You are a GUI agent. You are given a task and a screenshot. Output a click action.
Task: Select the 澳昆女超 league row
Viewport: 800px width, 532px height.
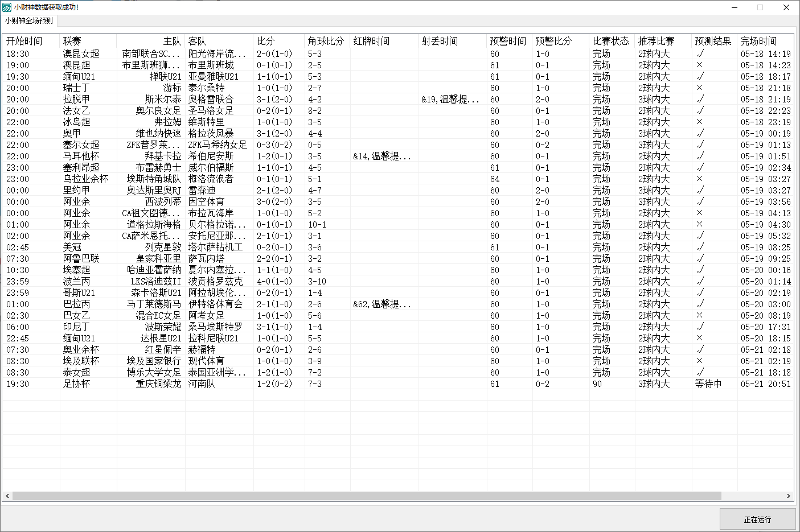tap(398, 53)
